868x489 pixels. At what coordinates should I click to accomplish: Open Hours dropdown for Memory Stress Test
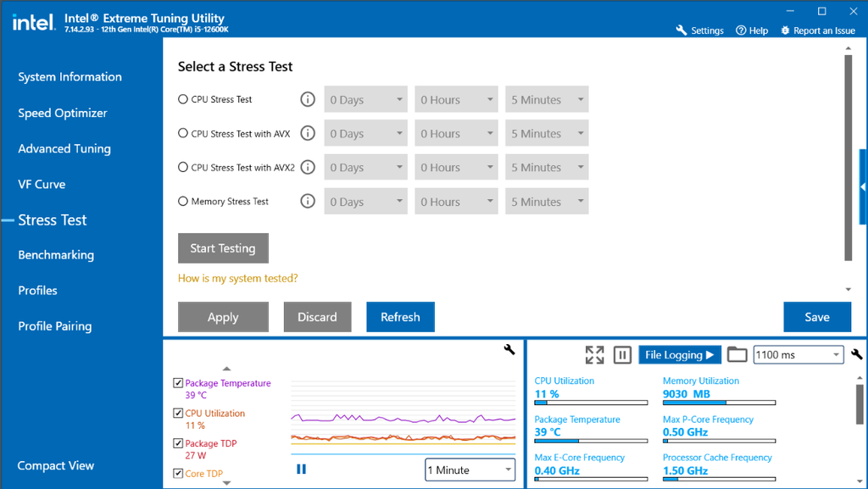(456, 202)
